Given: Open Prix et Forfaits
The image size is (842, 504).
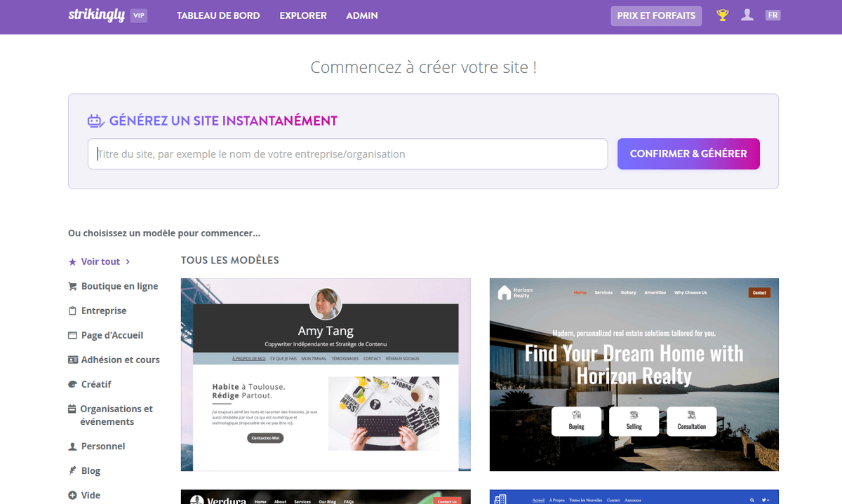Looking at the screenshot, I should click(x=656, y=15).
